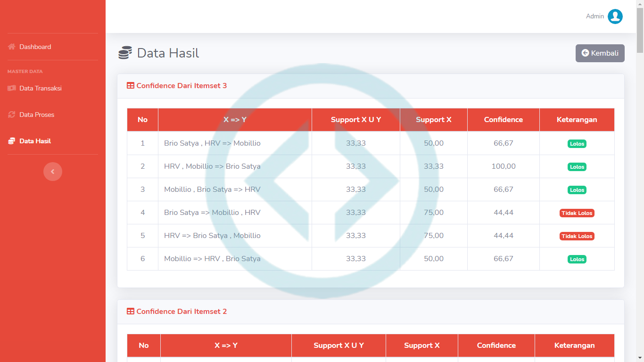The image size is (644, 362).
Task: Open the Data Proses menu item
Action: point(37,115)
